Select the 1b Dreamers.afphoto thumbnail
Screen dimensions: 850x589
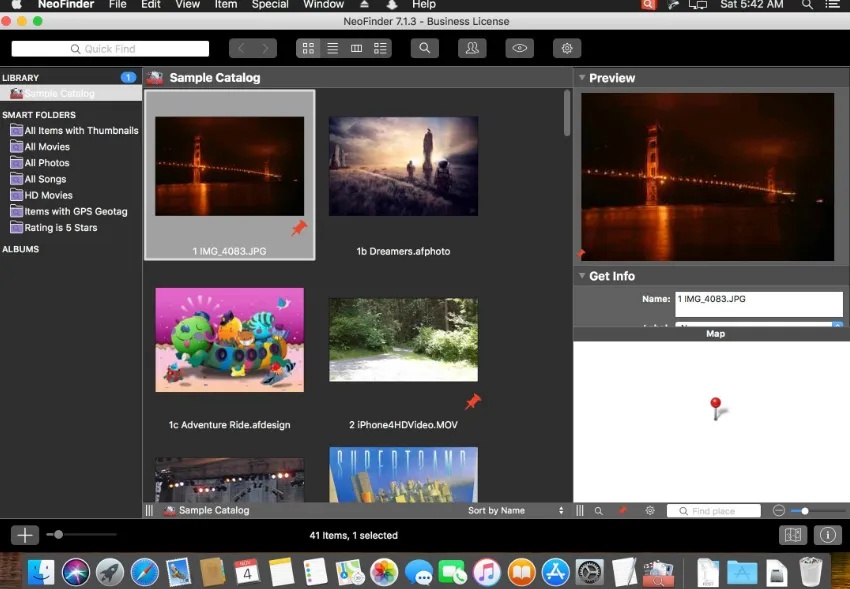tap(403, 166)
